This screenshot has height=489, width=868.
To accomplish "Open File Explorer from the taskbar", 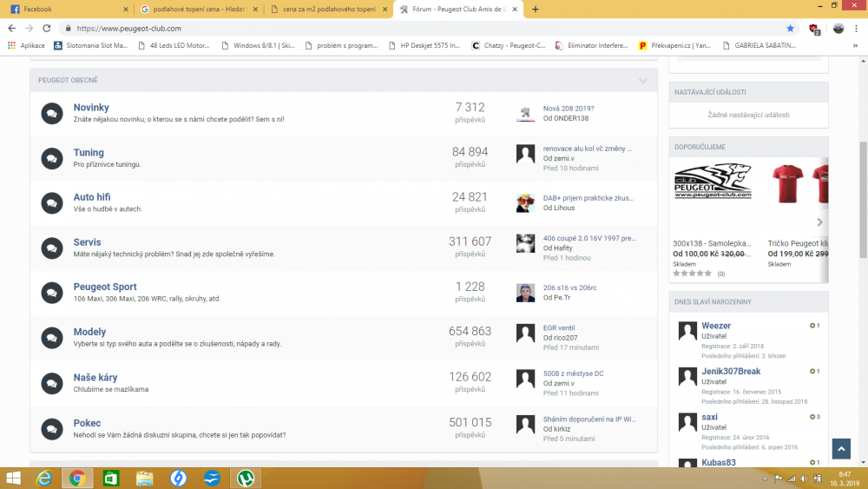I will [144, 478].
